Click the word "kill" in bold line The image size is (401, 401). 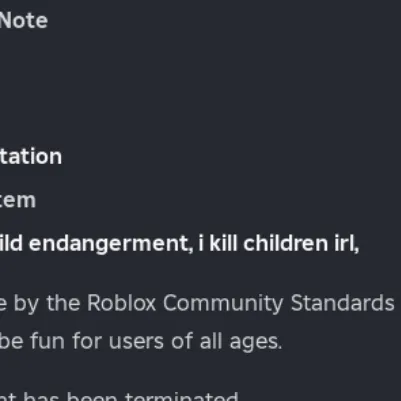click(x=223, y=244)
